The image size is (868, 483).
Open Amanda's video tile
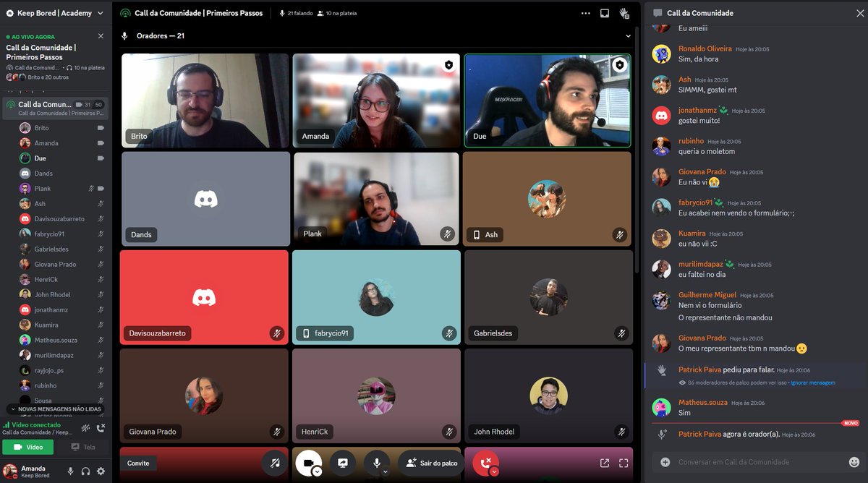[x=376, y=101]
